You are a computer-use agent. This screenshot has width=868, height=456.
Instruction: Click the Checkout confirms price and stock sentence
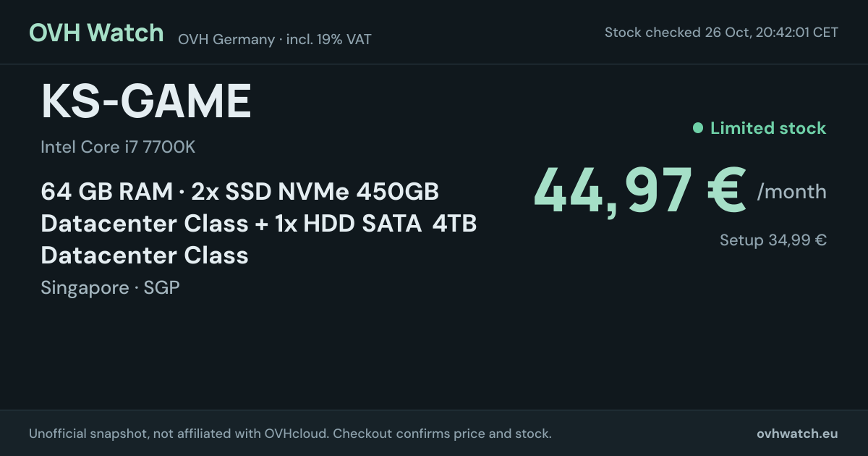click(442, 434)
